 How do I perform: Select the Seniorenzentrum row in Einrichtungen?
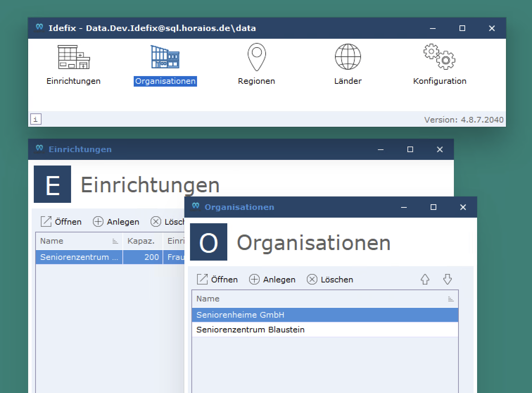tap(79, 257)
